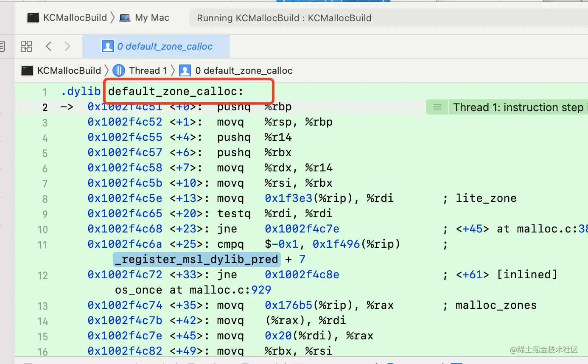588x364 pixels.
Task: Click the pushq %r14 instruction
Action: 254,137
